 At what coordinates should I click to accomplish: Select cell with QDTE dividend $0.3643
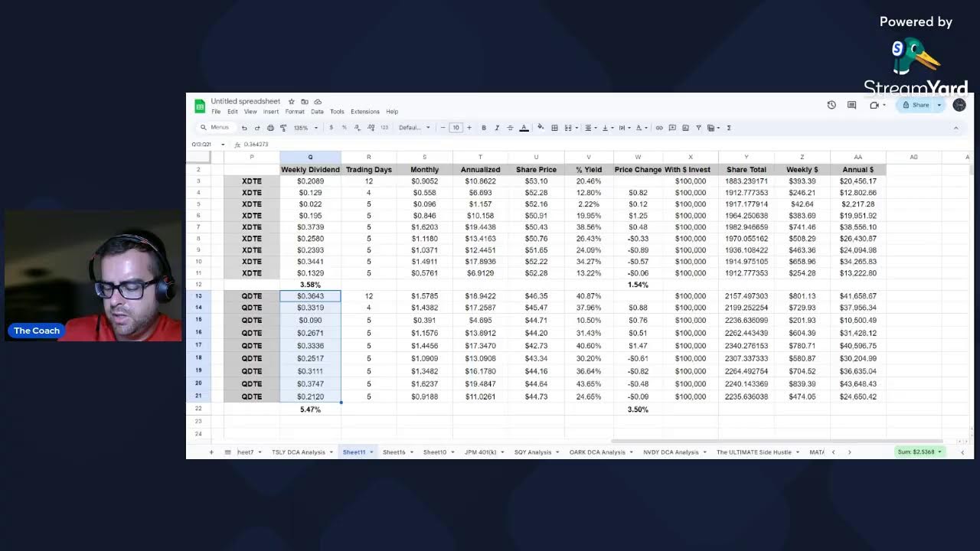pyautogui.click(x=310, y=296)
